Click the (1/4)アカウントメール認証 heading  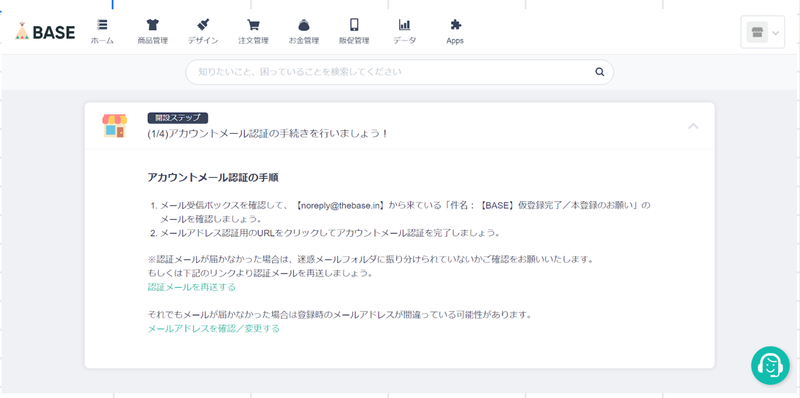(268, 134)
